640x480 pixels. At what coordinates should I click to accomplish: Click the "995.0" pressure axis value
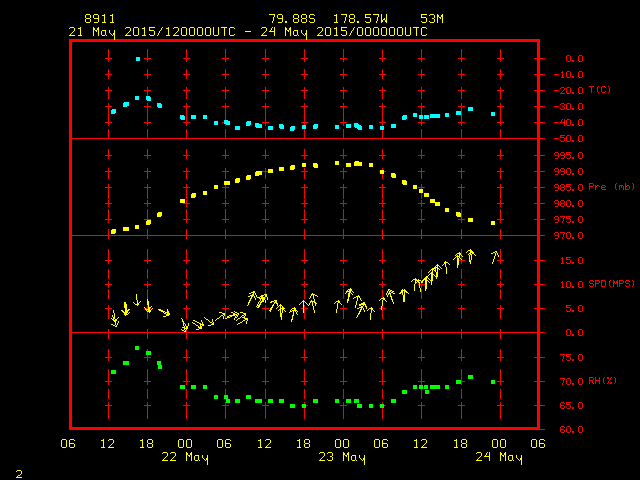(x=569, y=156)
